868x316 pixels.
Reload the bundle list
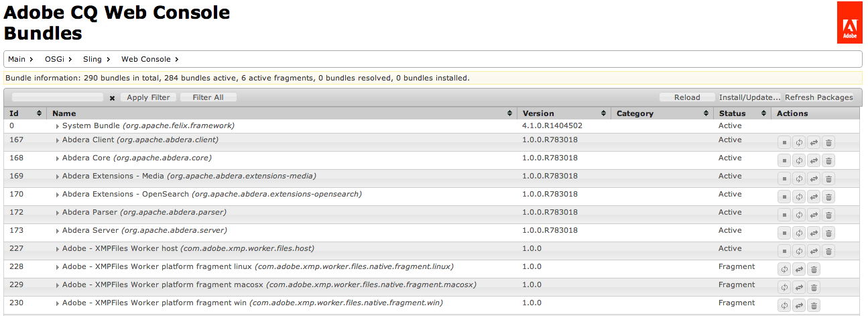tap(687, 97)
